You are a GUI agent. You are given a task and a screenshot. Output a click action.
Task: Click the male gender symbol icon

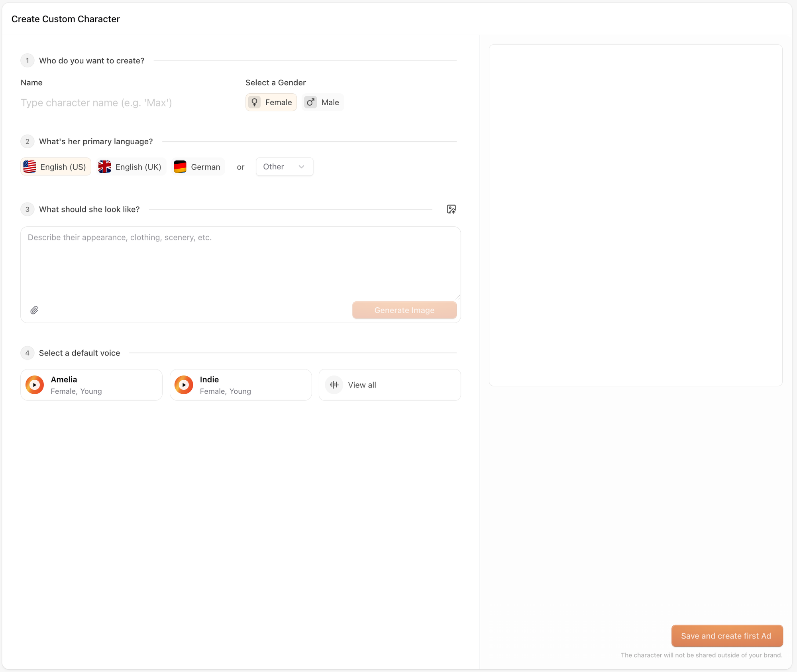[x=310, y=102]
